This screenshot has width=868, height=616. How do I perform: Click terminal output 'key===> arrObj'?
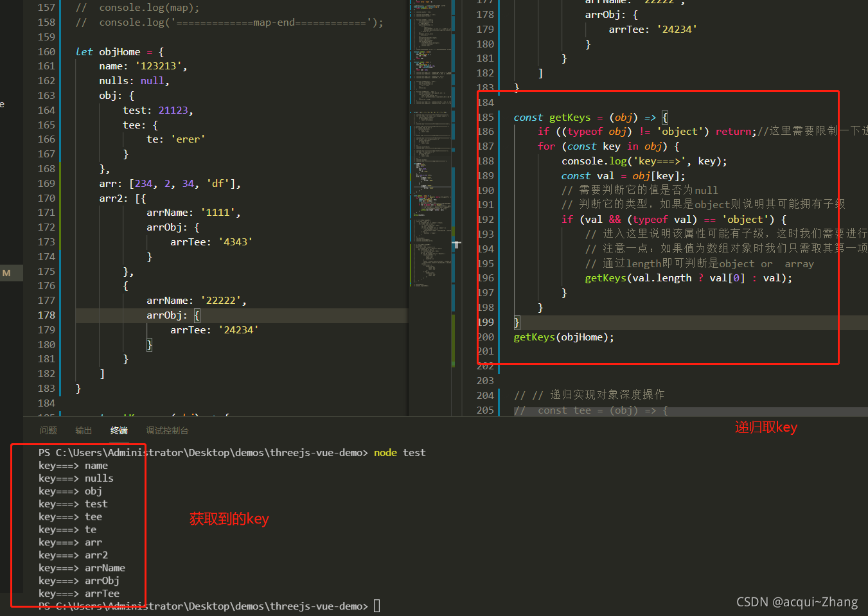click(79, 581)
